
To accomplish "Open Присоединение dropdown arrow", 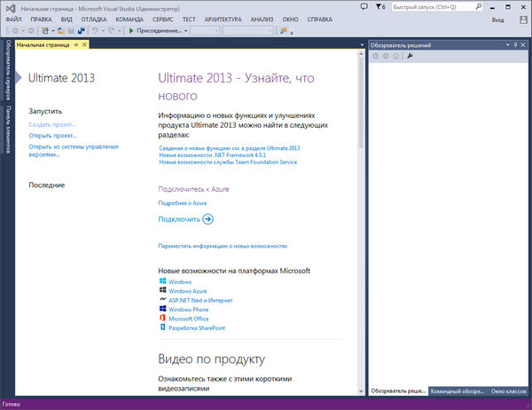I will click(x=185, y=31).
